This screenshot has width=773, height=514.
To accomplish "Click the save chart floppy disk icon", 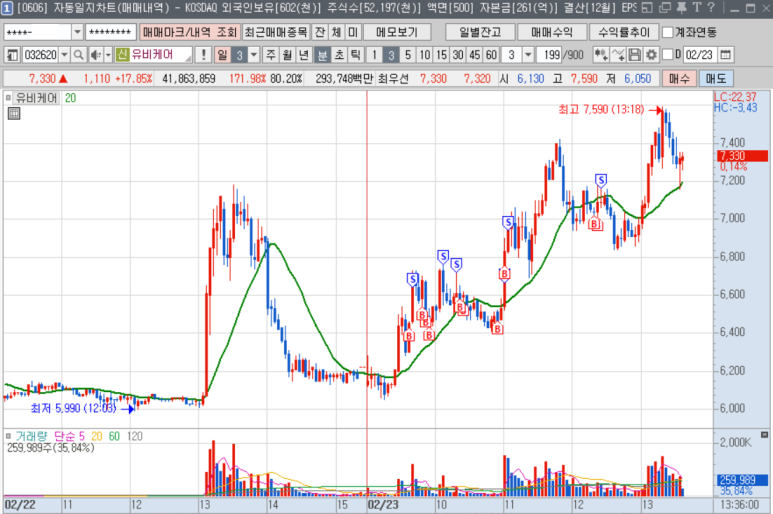I will [x=636, y=54].
